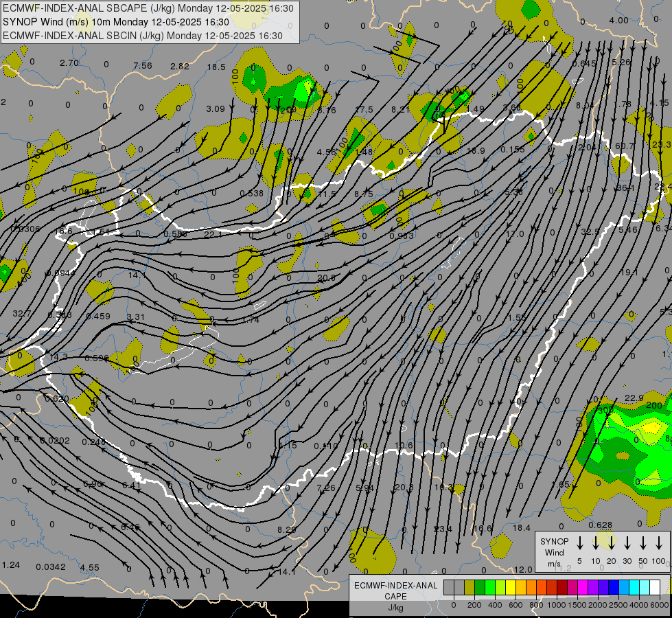Click the 0.983 value on the map
Screen dimensions: 672x618
(402, 236)
